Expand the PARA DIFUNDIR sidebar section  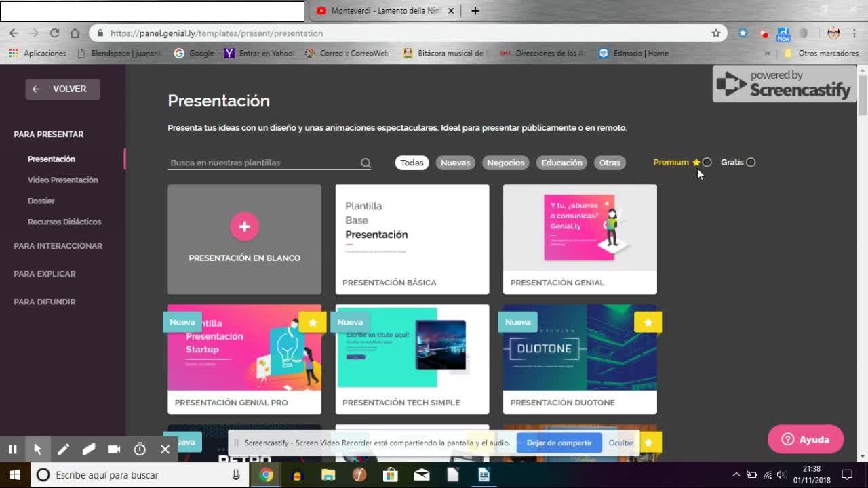tap(45, 302)
